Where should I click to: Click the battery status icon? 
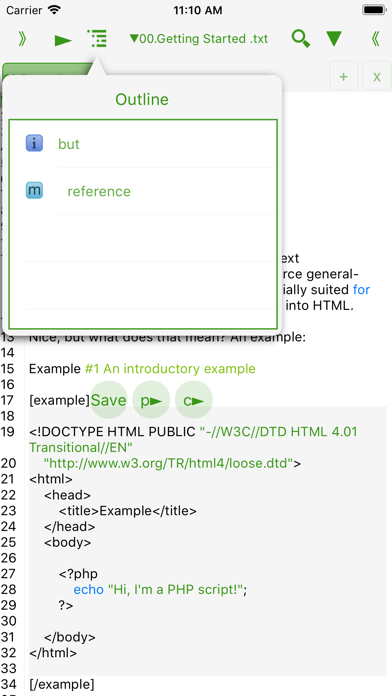(374, 10)
